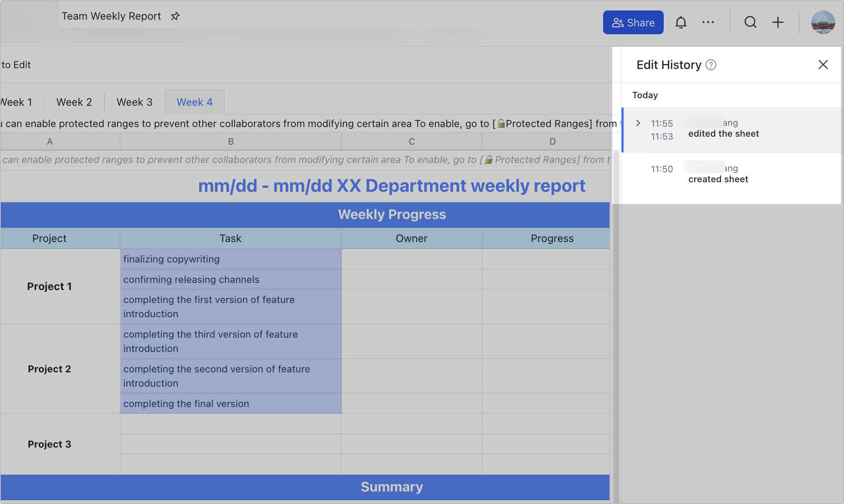The width and height of the screenshot is (844, 504).
Task: Click the Edit History help icon
Action: pos(711,65)
